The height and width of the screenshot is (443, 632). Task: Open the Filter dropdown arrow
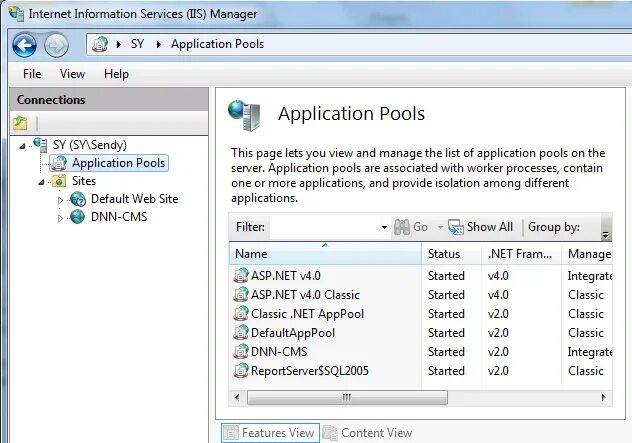[x=385, y=227]
